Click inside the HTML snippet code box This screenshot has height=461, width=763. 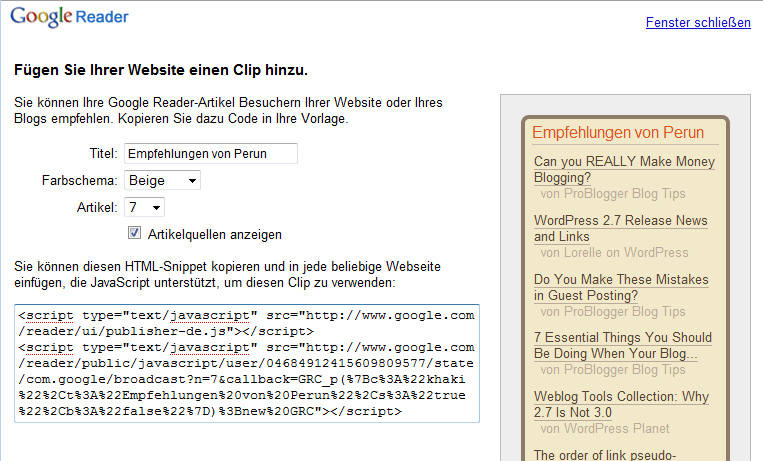[247, 363]
